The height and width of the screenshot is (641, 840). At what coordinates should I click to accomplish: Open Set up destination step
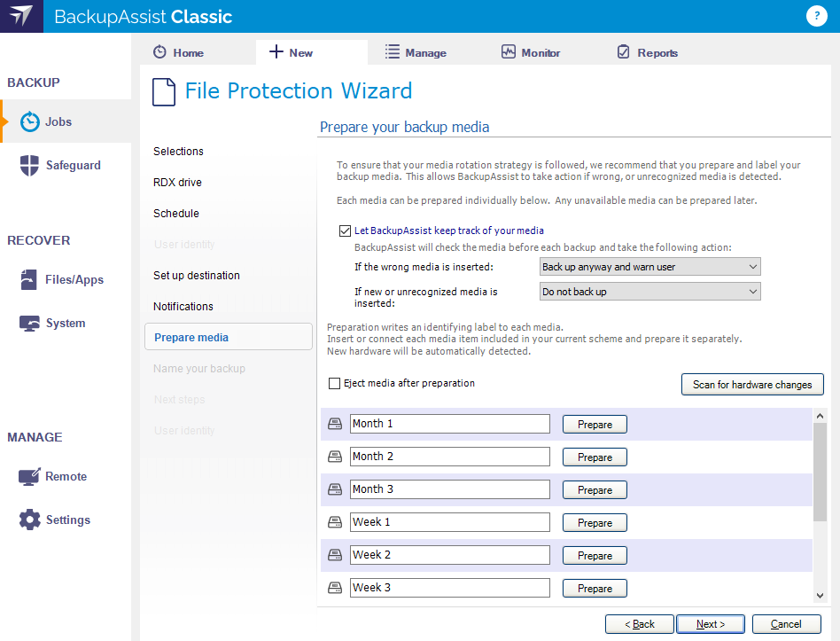tap(196, 276)
